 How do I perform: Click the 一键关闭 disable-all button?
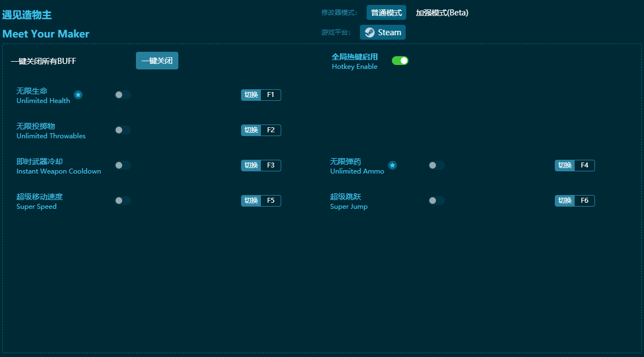157,61
